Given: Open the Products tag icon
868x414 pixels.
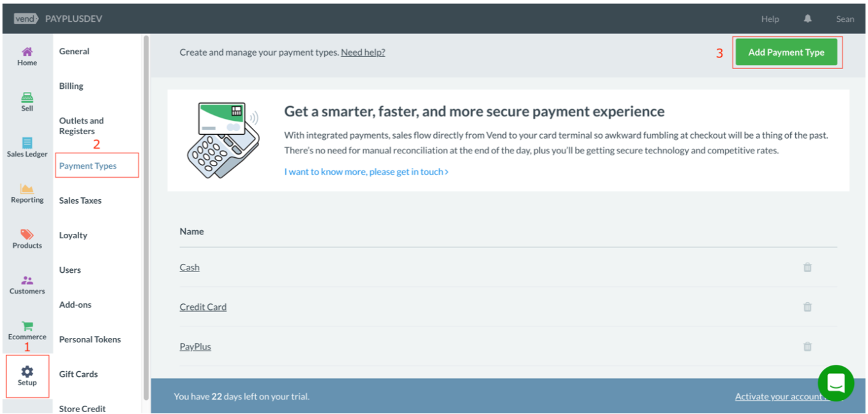Looking at the screenshot, I should (27, 234).
